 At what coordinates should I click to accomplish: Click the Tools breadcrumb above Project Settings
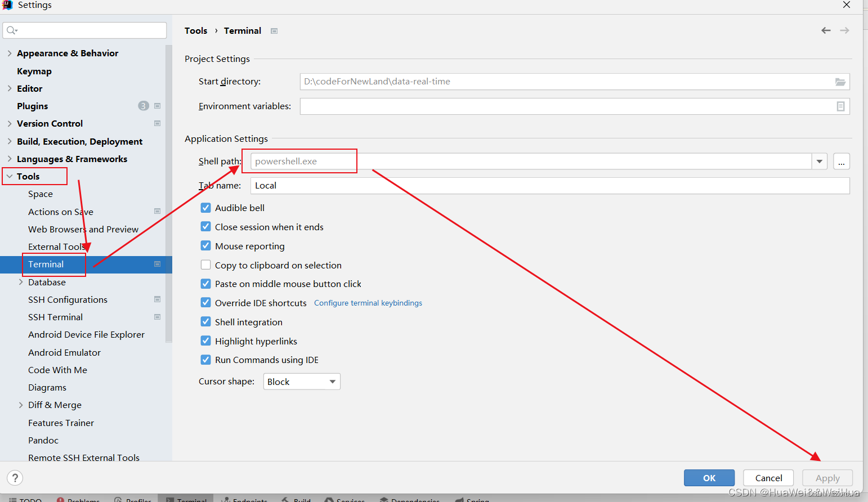pos(196,30)
